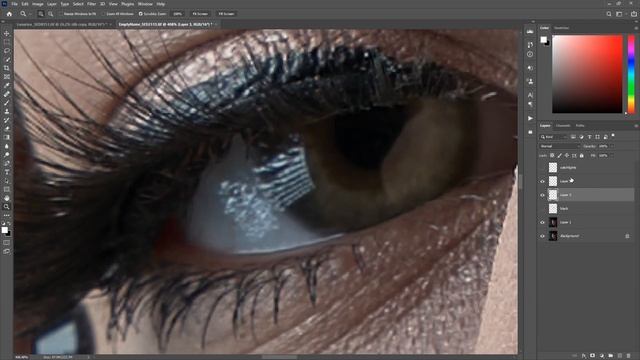Image resolution: width=640 pixels, height=360 pixels.
Task: Select the Hand tool
Action: coord(7,198)
